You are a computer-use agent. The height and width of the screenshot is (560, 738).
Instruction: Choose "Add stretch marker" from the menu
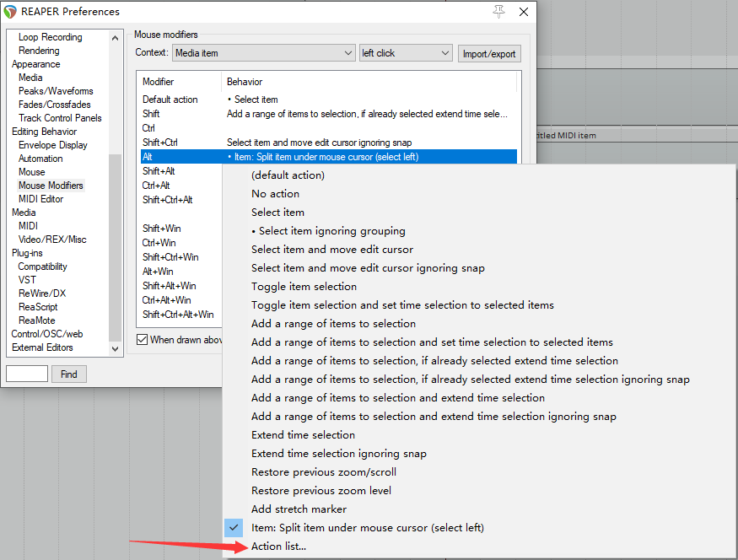pos(299,509)
